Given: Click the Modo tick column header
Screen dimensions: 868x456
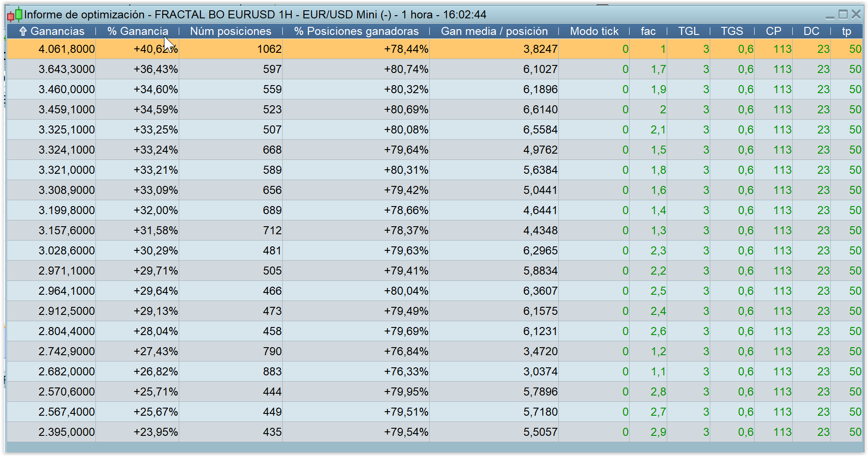Looking at the screenshot, I should point(594,31).
